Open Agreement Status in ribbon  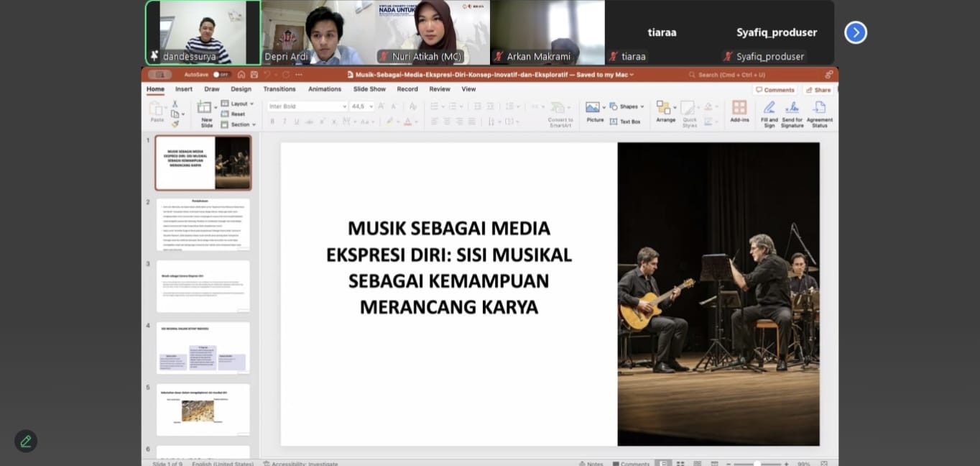819,109
